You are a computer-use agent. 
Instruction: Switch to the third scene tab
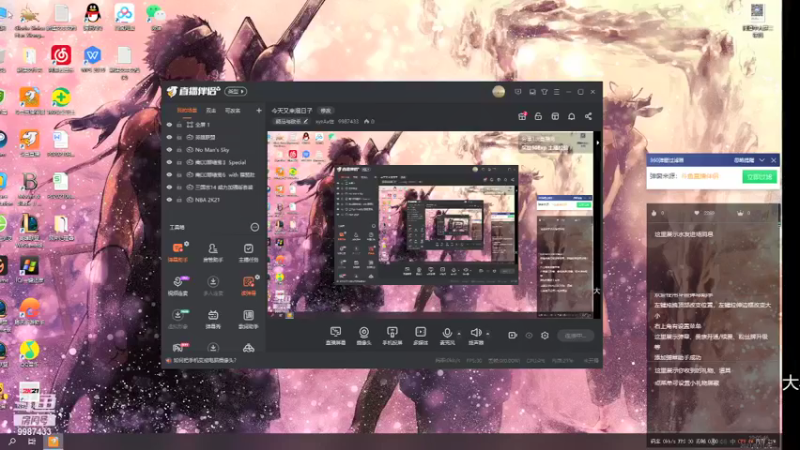[x=233, y=110]
